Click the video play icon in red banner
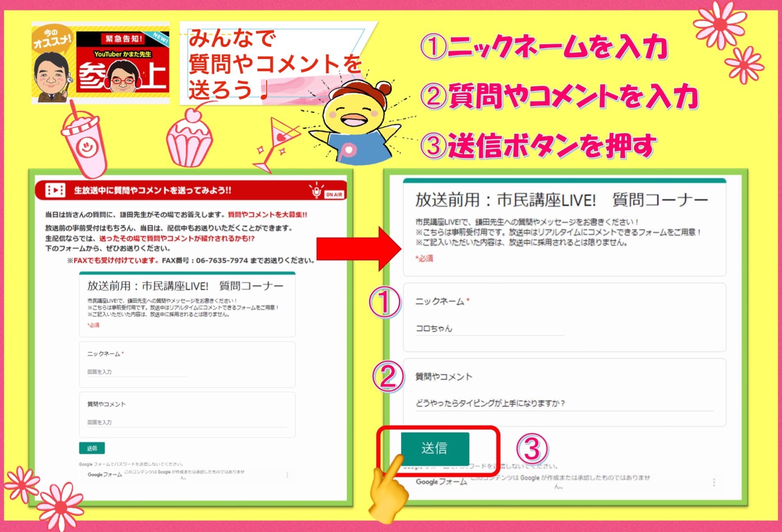782x532 pixels. pos(55,190)
